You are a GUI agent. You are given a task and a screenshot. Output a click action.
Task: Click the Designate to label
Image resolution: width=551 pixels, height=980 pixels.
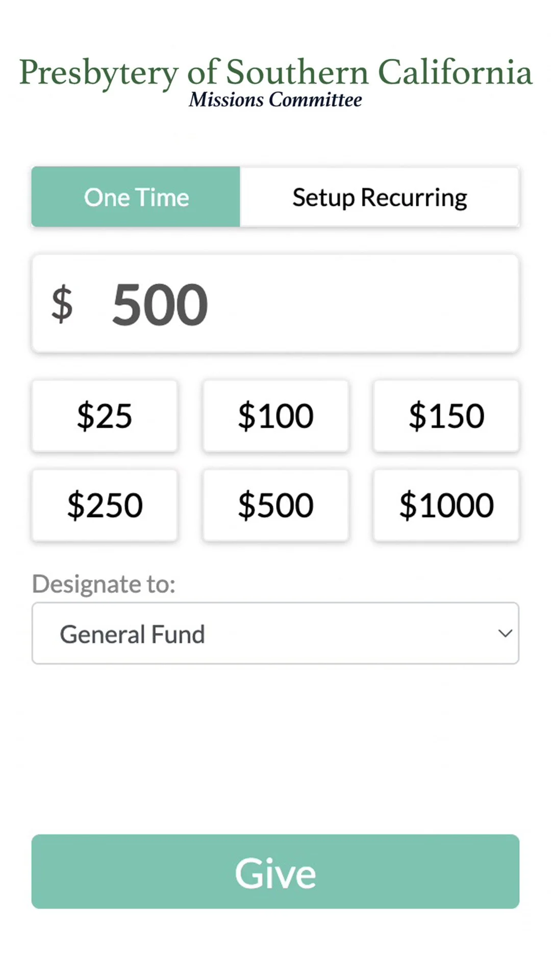coord(104,584)
